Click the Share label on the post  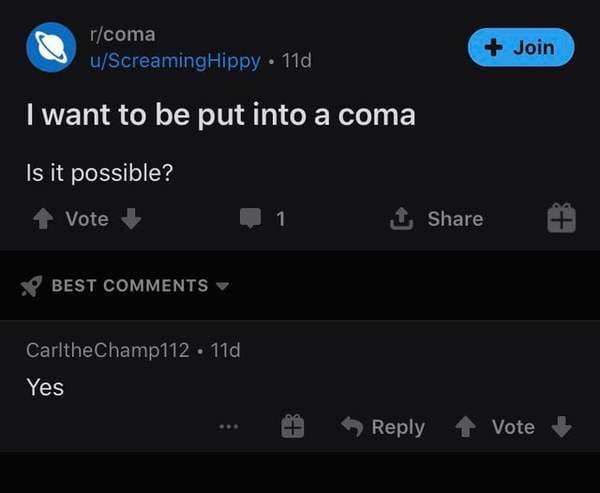point(455,219)
